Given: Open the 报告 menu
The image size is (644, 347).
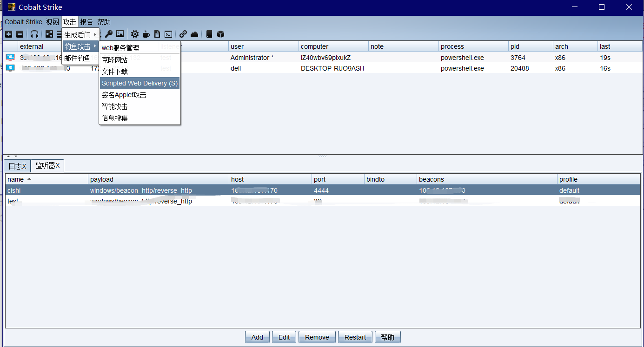Looking at the screenshot, I should tap(86, 22).
